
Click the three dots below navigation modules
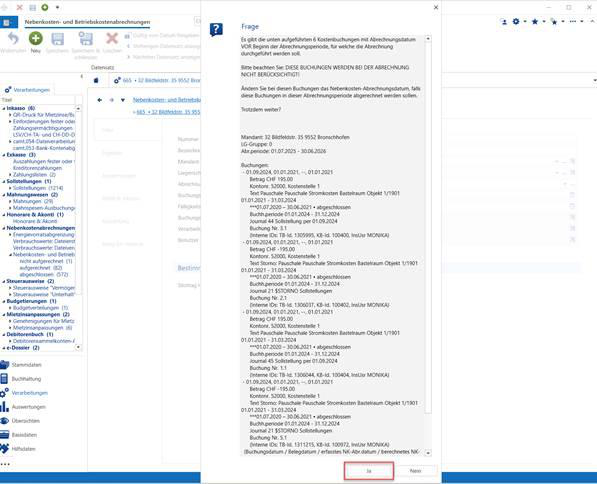click(x=5, y=464)
